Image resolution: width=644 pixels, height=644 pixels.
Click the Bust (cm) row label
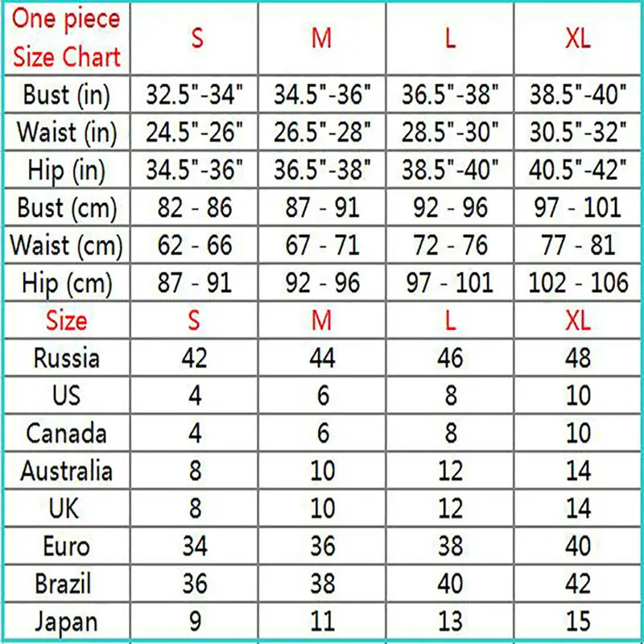(67, 208)
